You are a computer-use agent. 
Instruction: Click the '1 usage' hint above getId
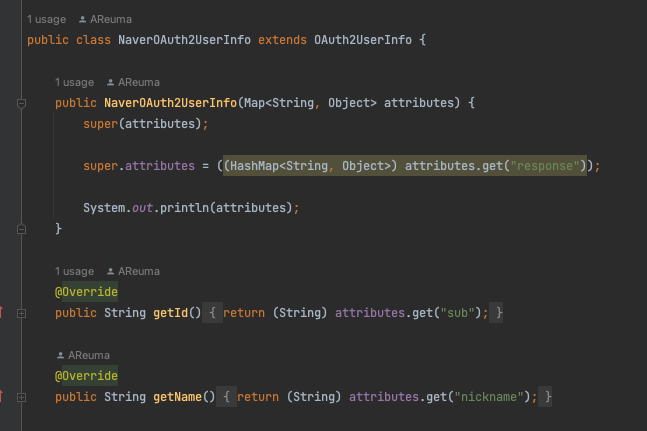(x=74, y=271)
